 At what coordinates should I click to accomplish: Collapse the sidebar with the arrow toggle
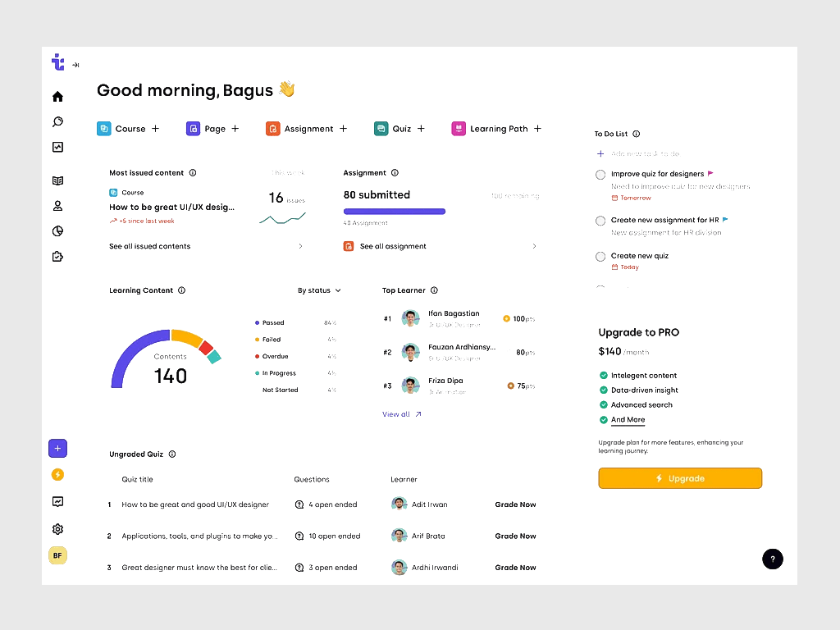point(75,63)
